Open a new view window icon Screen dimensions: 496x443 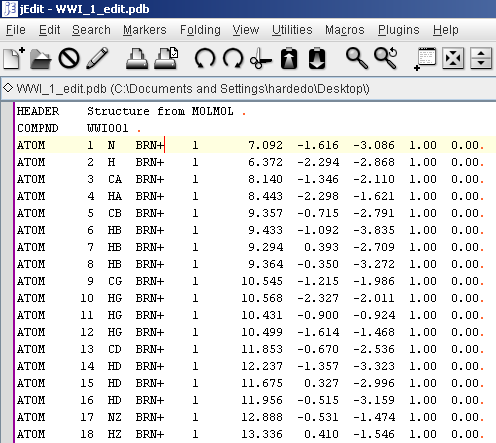(425, 59)
